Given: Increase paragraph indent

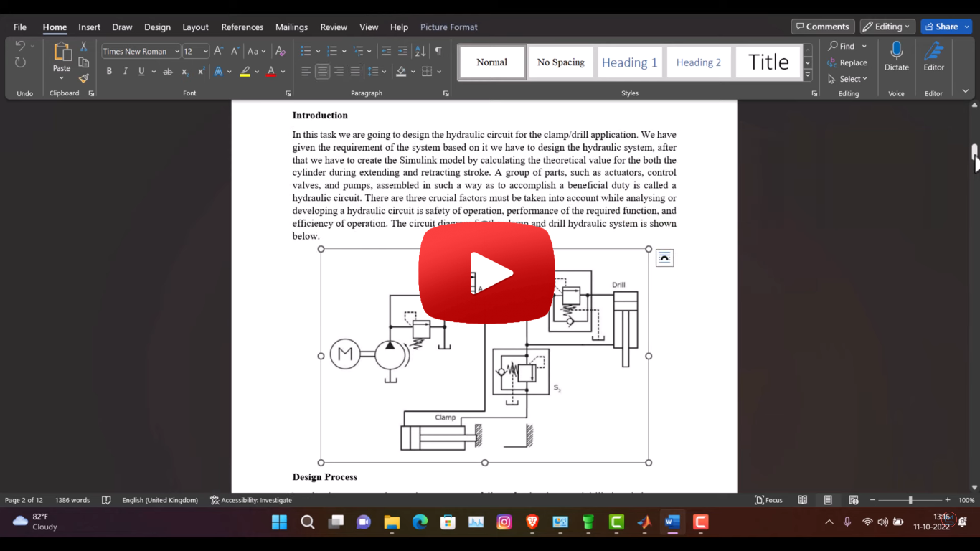Looking at the screenshot, I should (x=402, y=51).
